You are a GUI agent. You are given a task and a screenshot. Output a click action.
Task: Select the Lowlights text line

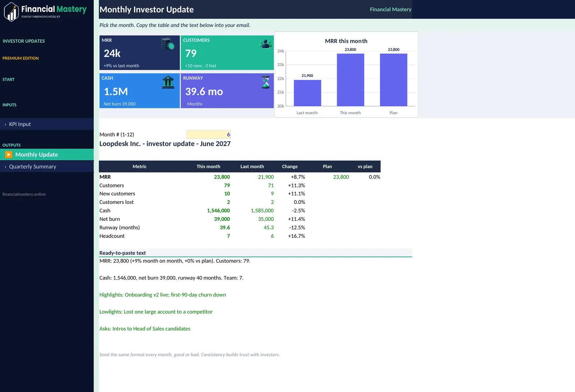pyautogui.click(x=156, y=312)
